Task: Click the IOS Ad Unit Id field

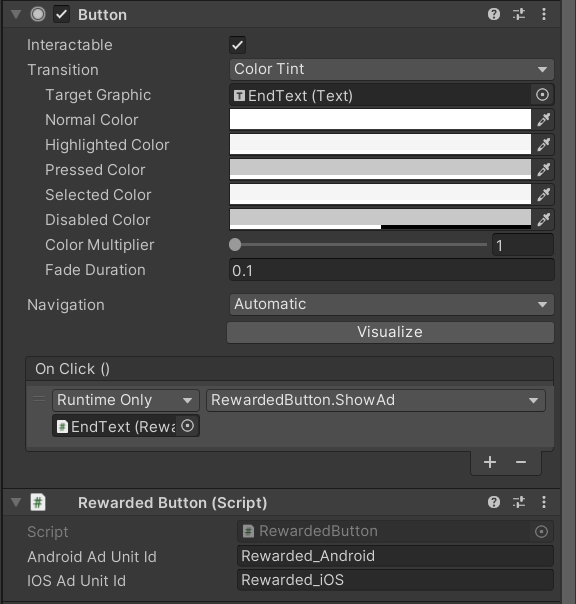Action: pyautogui.click(x=395, y=580)
